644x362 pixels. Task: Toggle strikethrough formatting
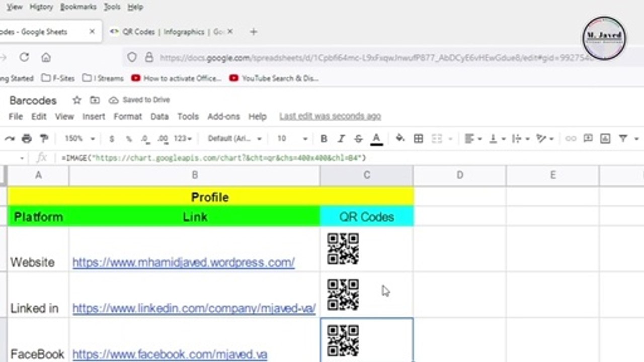point(358,138)
